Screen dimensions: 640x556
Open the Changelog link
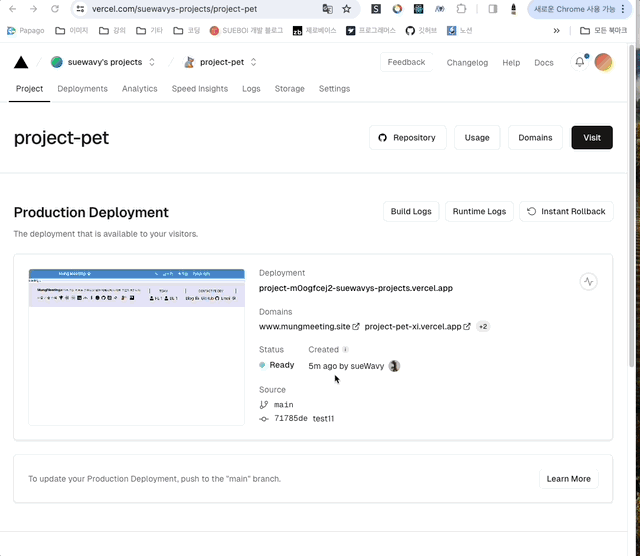467,62
